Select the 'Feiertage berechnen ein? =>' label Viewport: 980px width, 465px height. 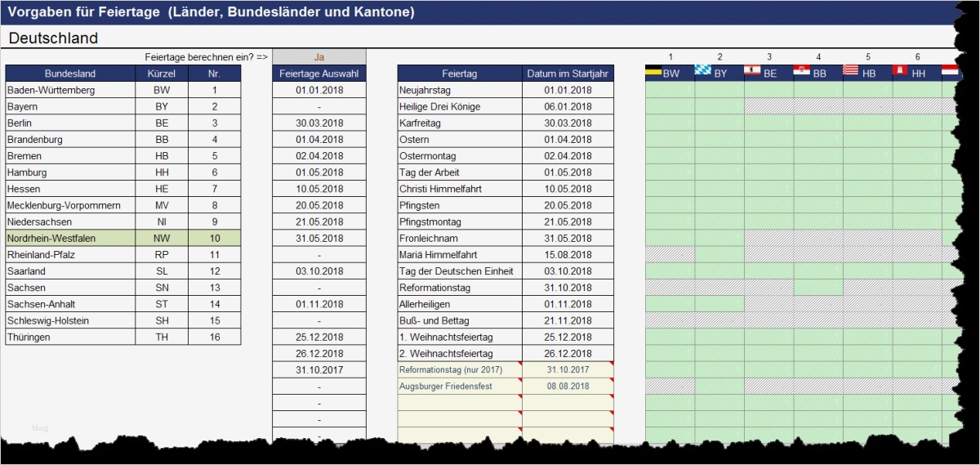(206, 57)
